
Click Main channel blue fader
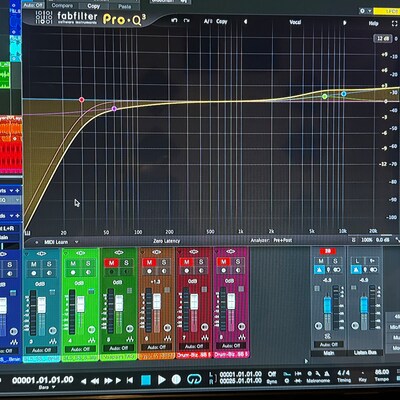tap(328, 306)
